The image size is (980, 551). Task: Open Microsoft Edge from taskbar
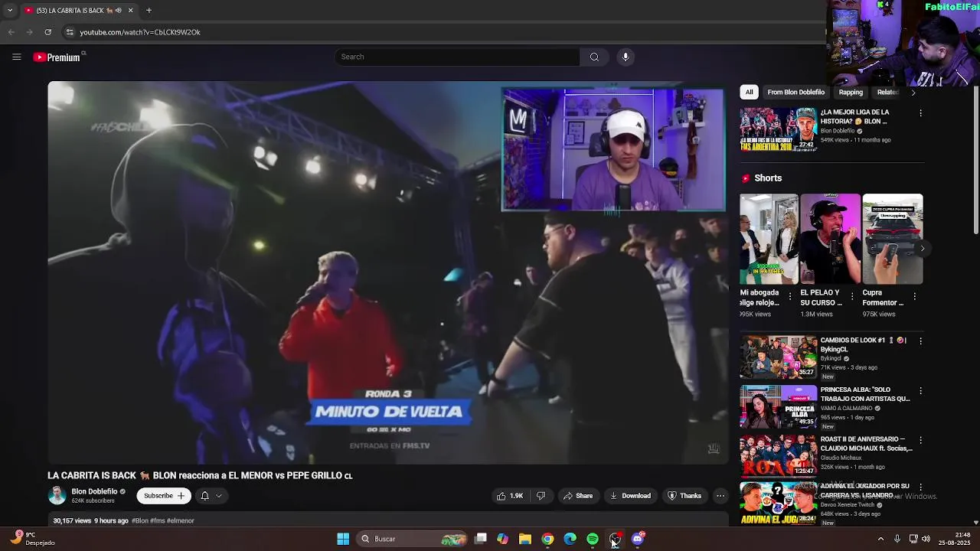pos(570,539)
